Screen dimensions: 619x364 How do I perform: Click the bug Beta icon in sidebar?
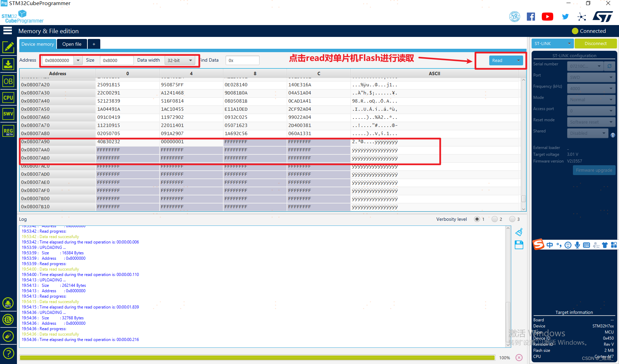tap(8, 303)
